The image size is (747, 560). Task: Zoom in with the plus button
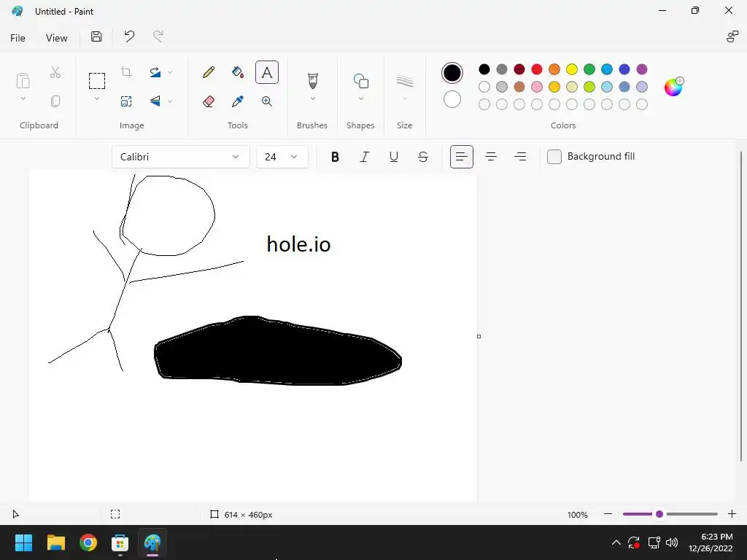(x=732, y=514)
